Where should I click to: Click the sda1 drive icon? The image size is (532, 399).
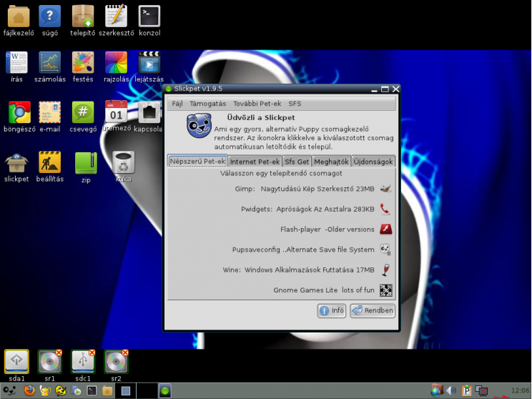coord(16,361)
